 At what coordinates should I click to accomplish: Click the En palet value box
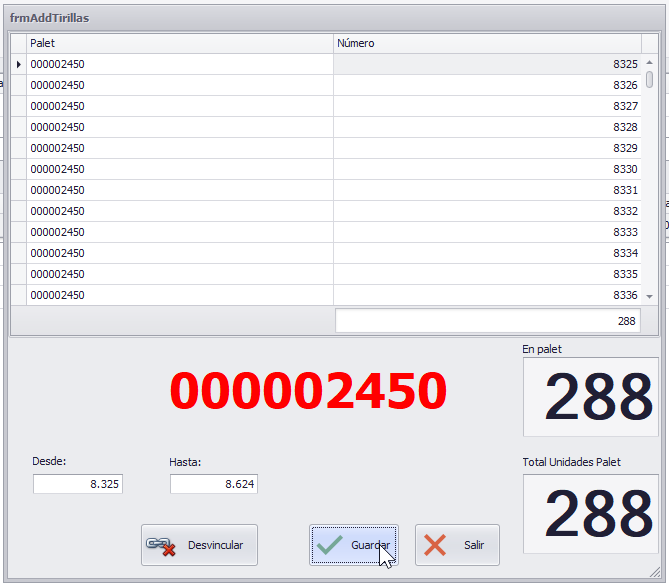click(590, 397)
